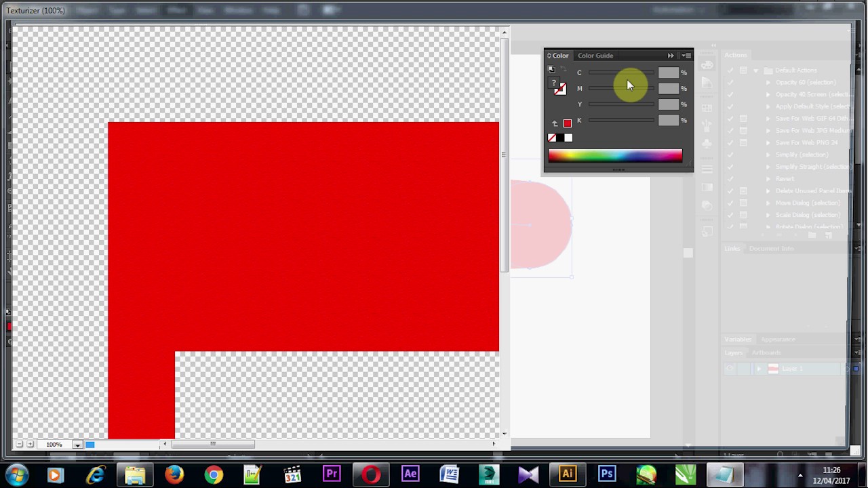Click the horizontal scrollbar thumb in Texturizer preview
The width and height of the screenshot is (868, 488).
(x=212, y=445)
